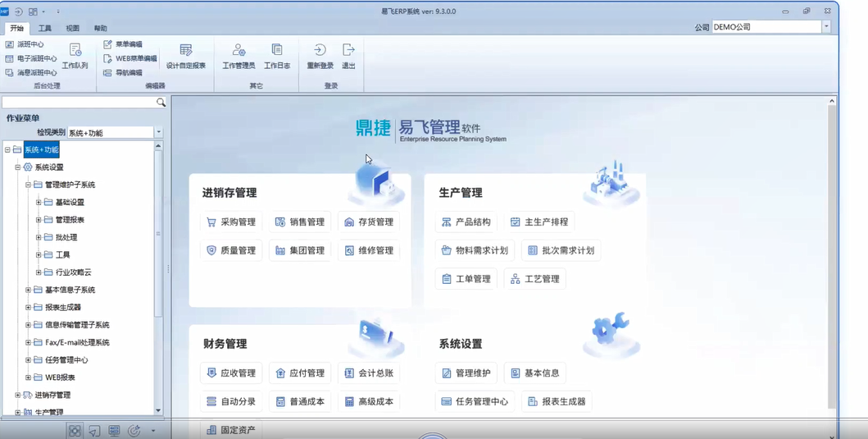Open the 公司 company dropdown
The image size is (868, 439).
click(x=826, y=26)
